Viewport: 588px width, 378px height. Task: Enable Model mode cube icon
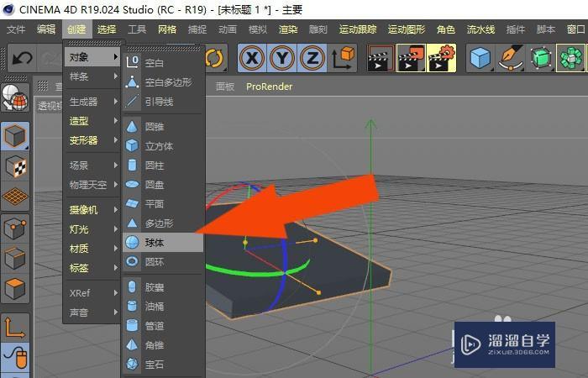[15, 136]
